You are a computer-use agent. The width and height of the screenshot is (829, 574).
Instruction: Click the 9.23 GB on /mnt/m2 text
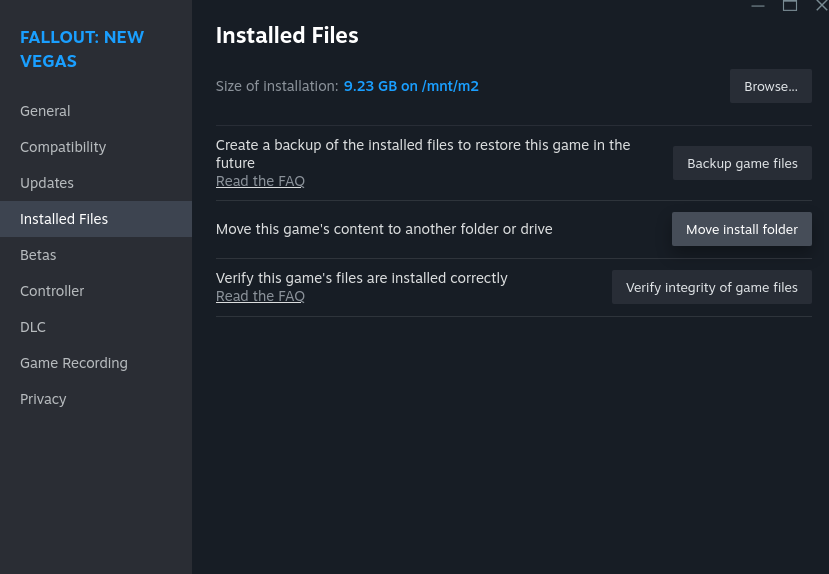(x=411, y=86)
